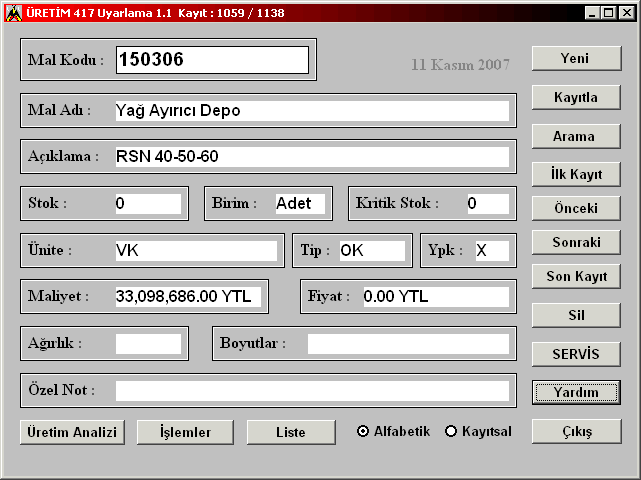Screen dimensions: 641x480
Task: Open the SERVİS button
Action: tap(575, 354)
